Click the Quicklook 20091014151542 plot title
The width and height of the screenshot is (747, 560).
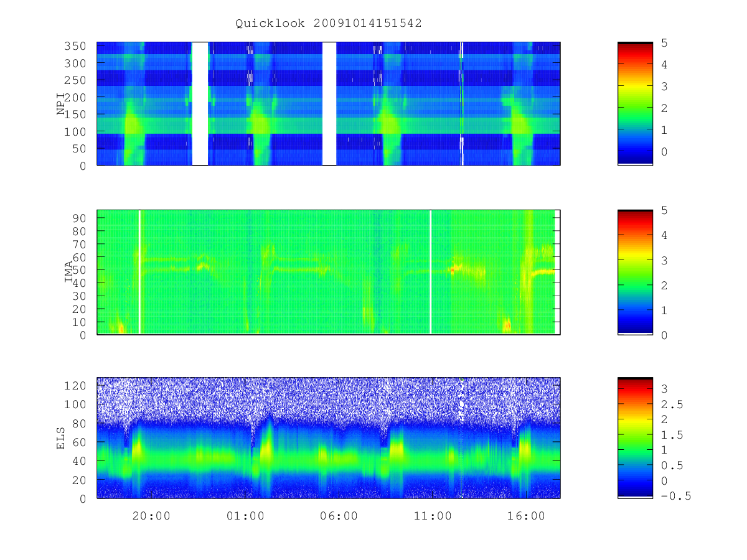[x=329, y=23]
